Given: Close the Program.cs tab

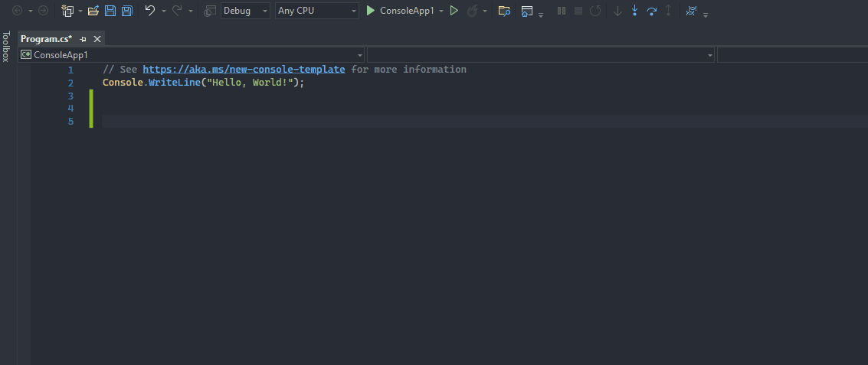Looking at the screenshot, I should 97,39.
